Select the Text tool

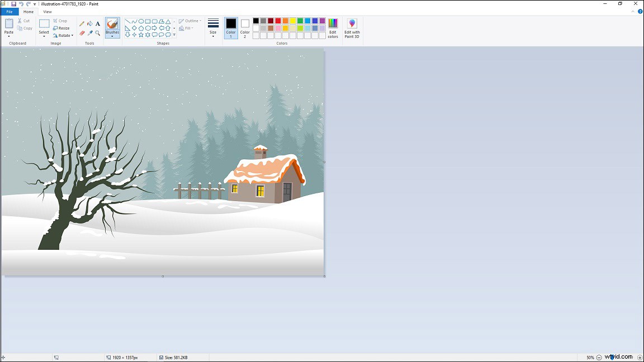tap(98, 24)
